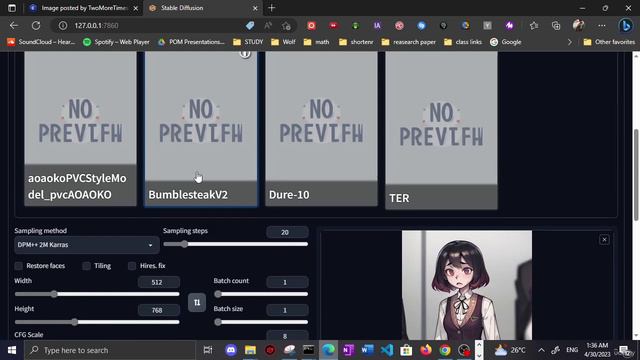This screenshot has height=360, width=640.
Task: Select the BumblesteakV2 model card
Action: click(x=201, y=129)
